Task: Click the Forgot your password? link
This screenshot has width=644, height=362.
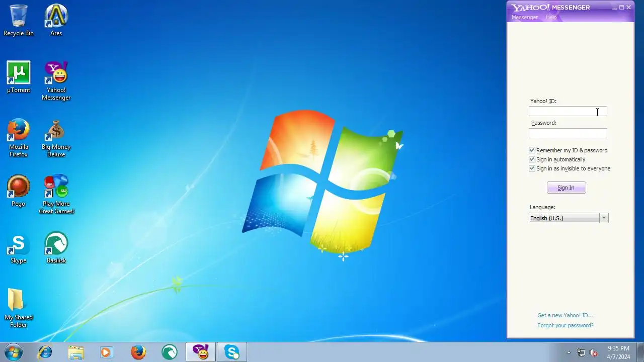Action: pos(565,325)
